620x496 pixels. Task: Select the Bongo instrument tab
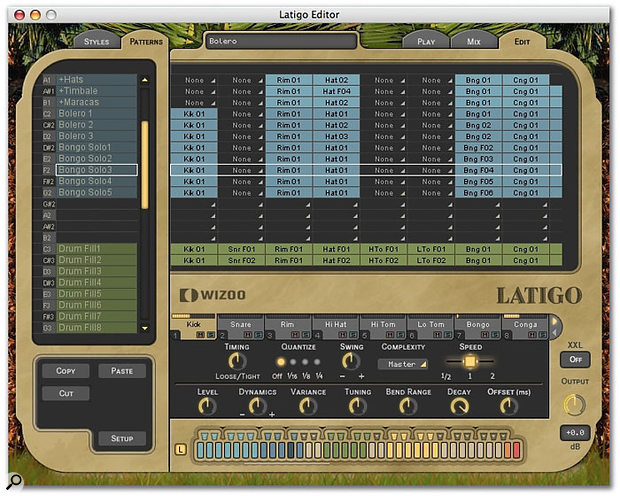[x=478, y=325]
